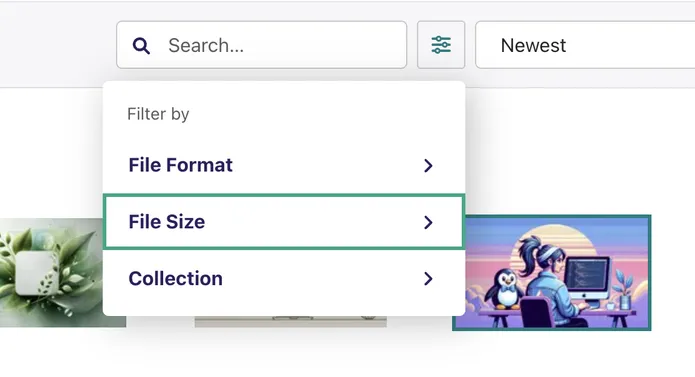This screenshot has width=695, height=377.
Task: Click the computer monitor in the illustration
Action: (589, 279)
